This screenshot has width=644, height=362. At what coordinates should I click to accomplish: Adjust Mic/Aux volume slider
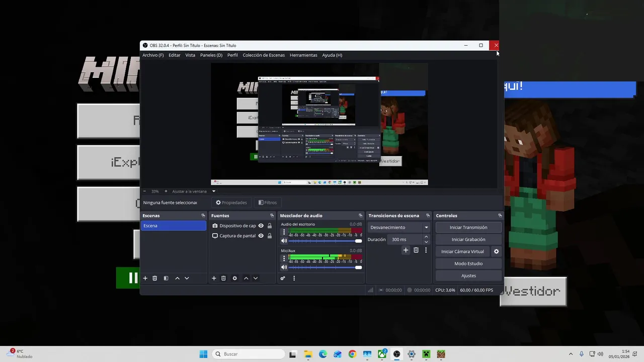[x=325, y=267]
